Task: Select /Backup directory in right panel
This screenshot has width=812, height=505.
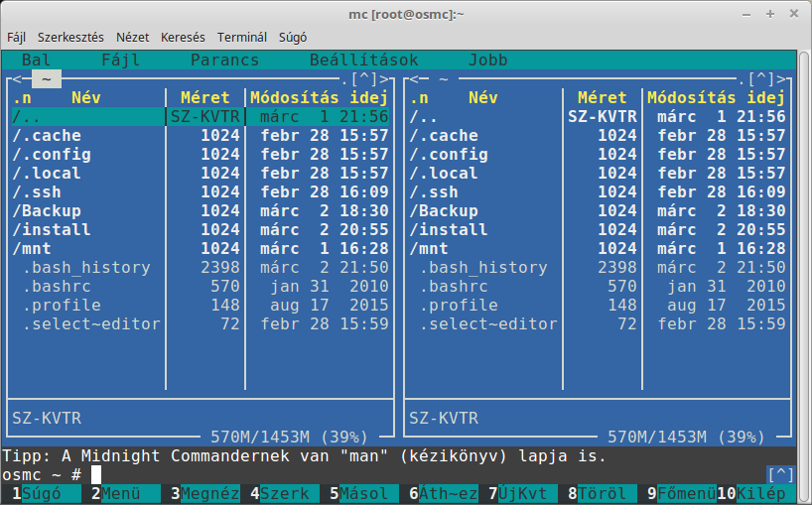Action: coord(598,211)
